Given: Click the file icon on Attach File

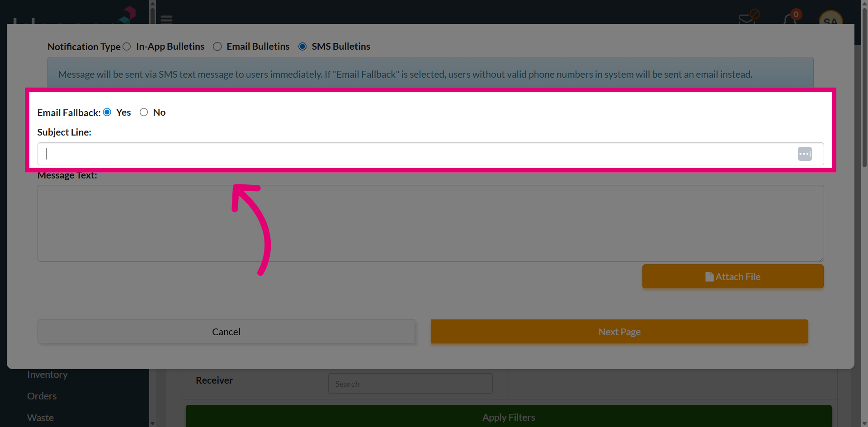Looking at the screenshot, I should coord(709,277).
